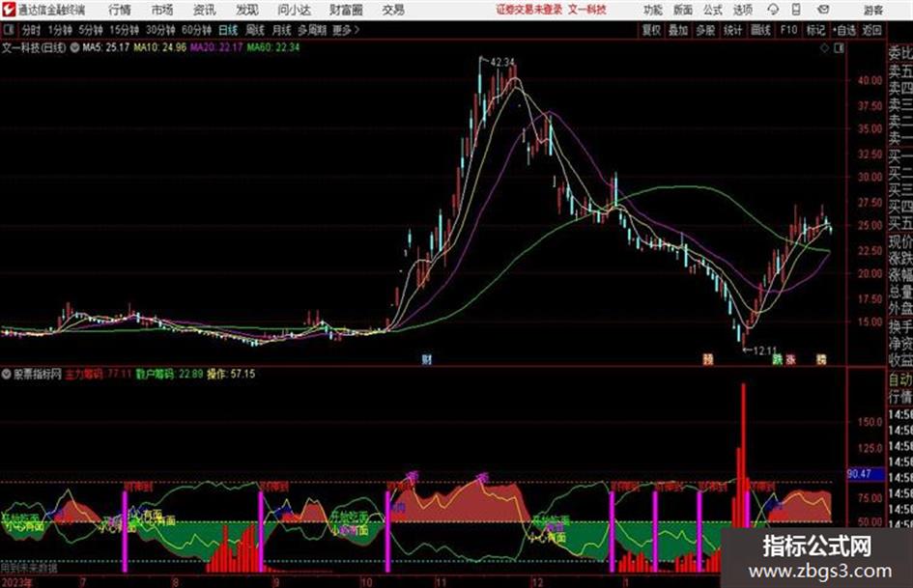Click the 游客 guest account label
Screen dimensions: 913x588
pos(873,10)
